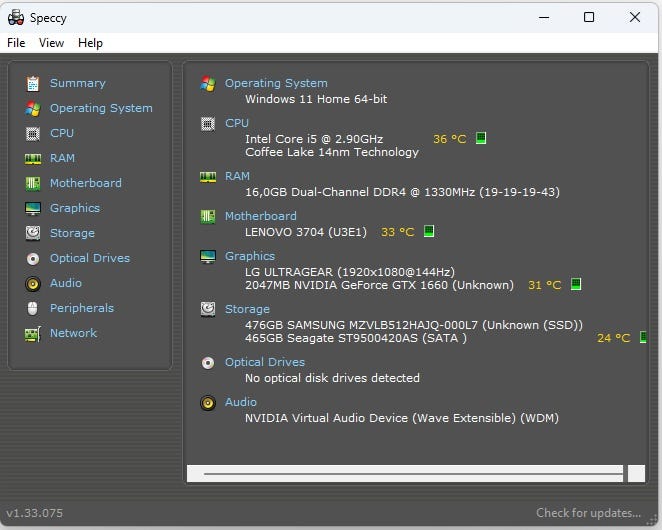Click the RAM module icon in sidebar
This screenshot has width=662, height=530.
33,158
